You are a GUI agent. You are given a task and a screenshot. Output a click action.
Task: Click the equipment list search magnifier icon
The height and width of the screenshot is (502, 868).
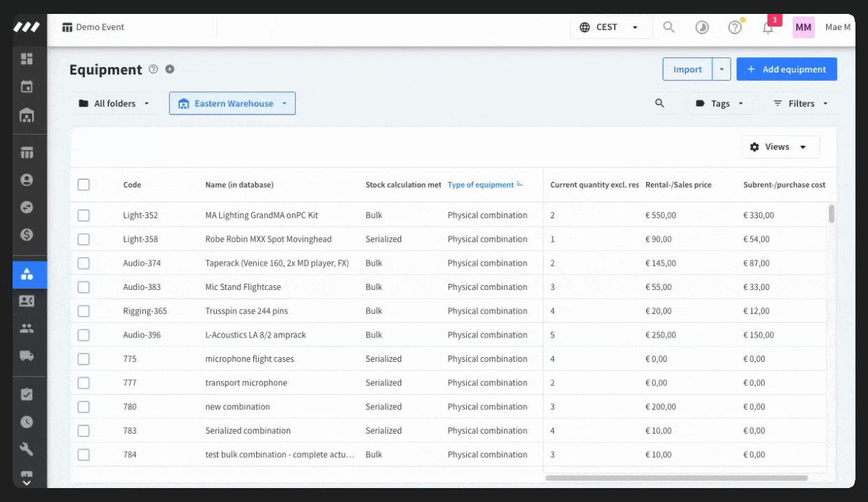point(659,103)
